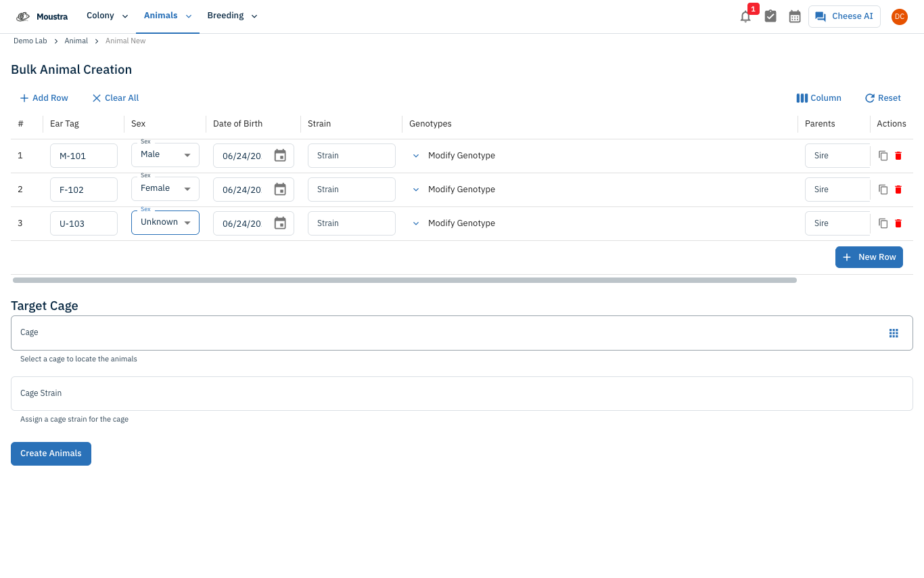Image resolution: width=924 pixels, height=578 pixels.
Task: Click Add Row button
Action: tap(44, 98)
